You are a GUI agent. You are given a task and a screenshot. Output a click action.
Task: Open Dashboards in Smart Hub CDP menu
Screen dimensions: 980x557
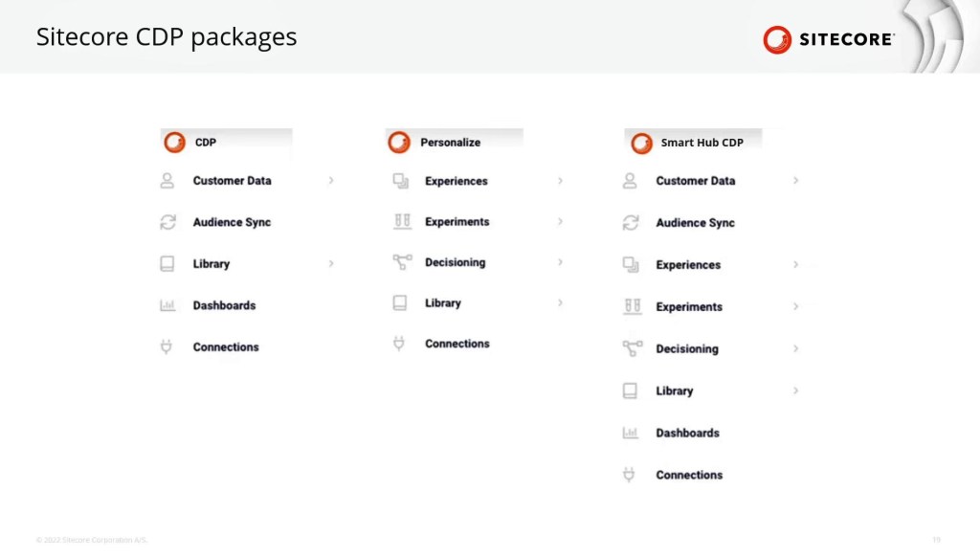pyautogui.click(x=687, y=433)
